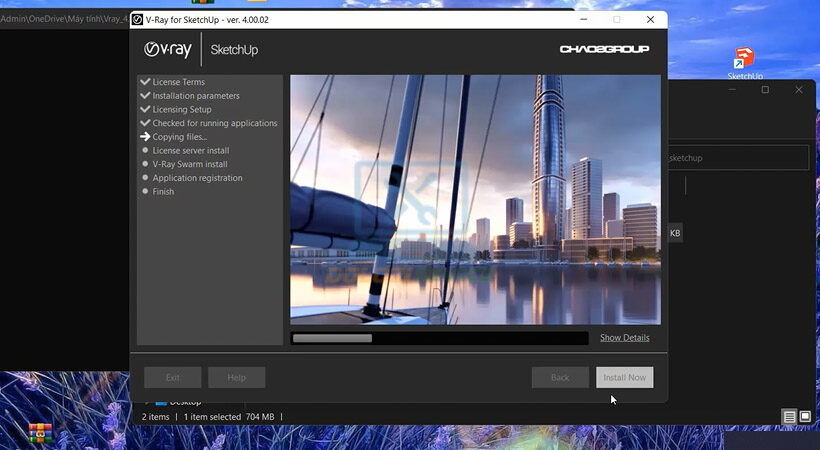Switch Explorer to large icons view
The width and height of the screenshot is (820, 450).
click(805, 416)
